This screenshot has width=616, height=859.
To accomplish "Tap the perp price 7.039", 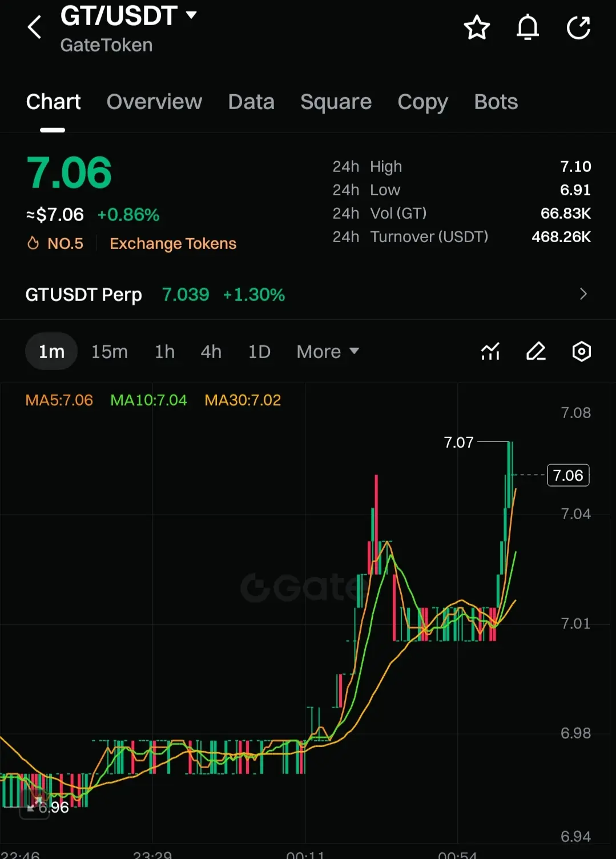I will (x=186, y=294).
